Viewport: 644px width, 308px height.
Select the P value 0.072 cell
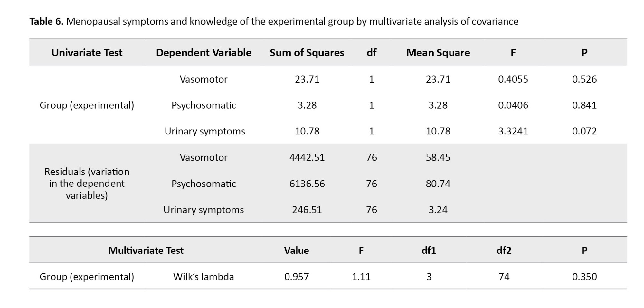pos(584,131)
